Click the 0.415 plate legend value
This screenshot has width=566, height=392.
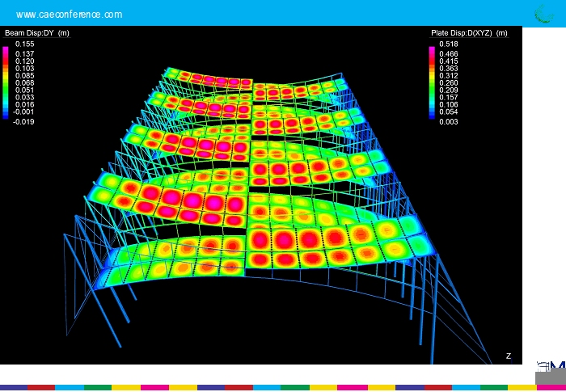coord(448,61)
